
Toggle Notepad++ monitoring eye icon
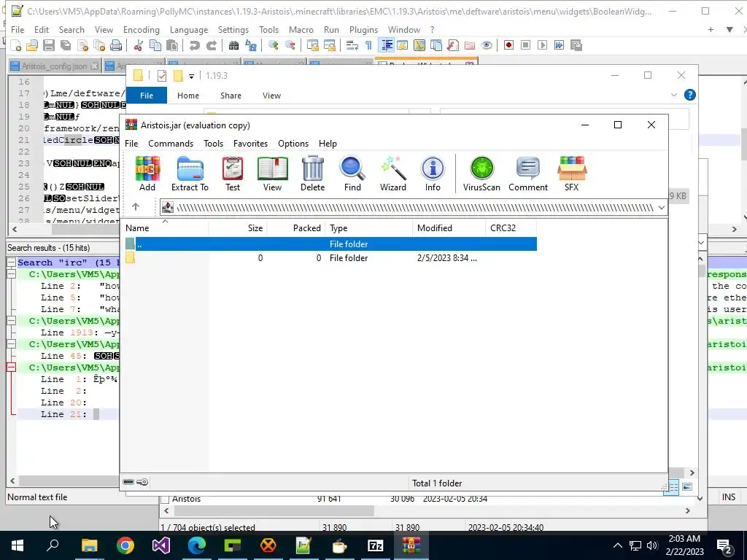487,45
